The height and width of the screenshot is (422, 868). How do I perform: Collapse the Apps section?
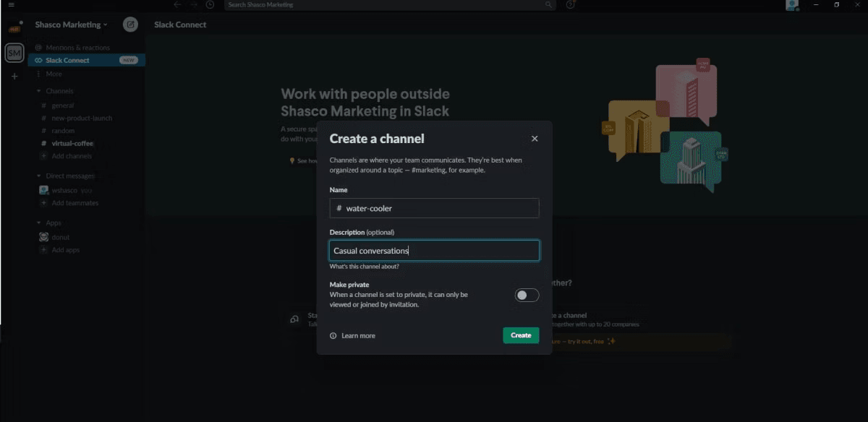point(39,223)
